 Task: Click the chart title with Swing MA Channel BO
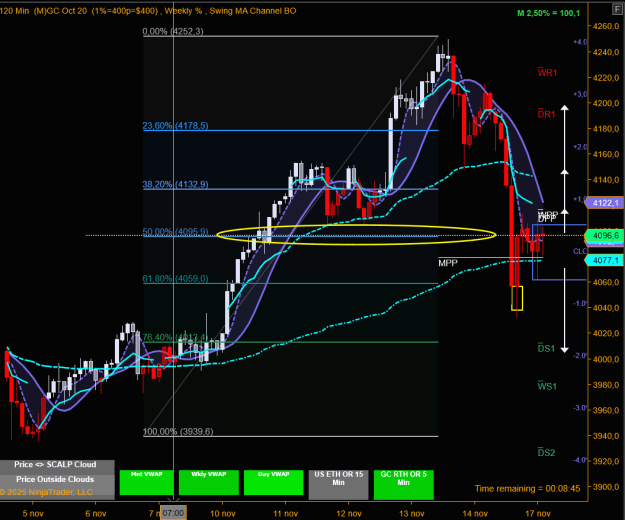click(148, 11)
